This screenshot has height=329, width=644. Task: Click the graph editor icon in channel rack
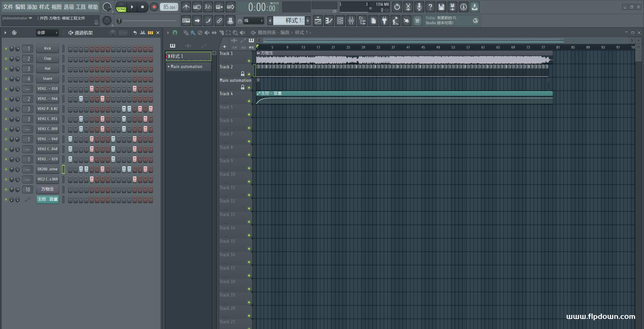tap(143, 33)
